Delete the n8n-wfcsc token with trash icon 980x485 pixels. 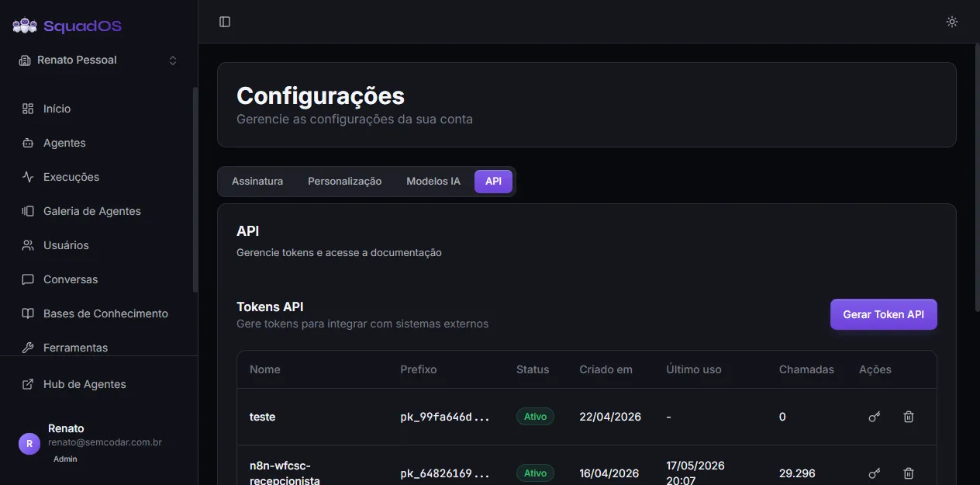(x=909, y=473)
